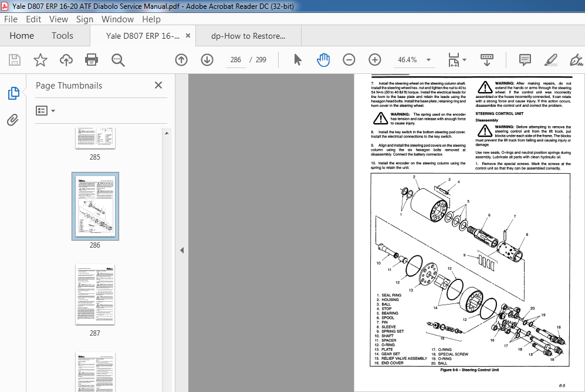Open the Sign menu
The width and height of the screenshot is (585, 392).
[x=84, y=19]
